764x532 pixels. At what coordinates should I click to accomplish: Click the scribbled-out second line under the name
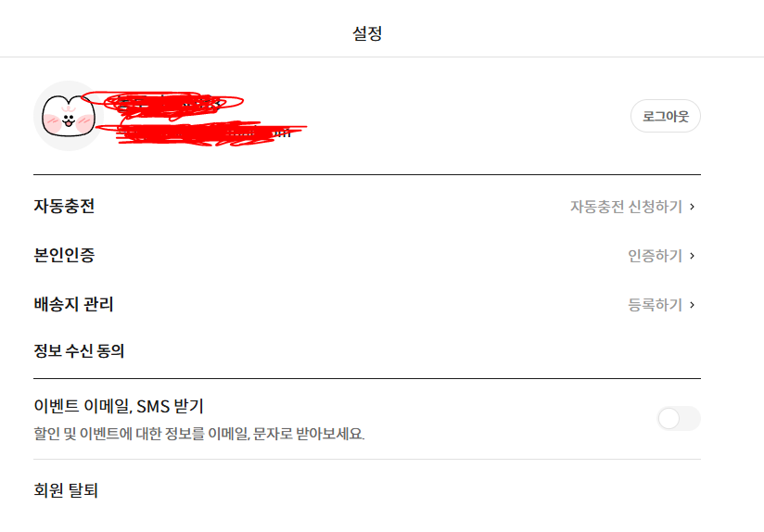(202, 133)
